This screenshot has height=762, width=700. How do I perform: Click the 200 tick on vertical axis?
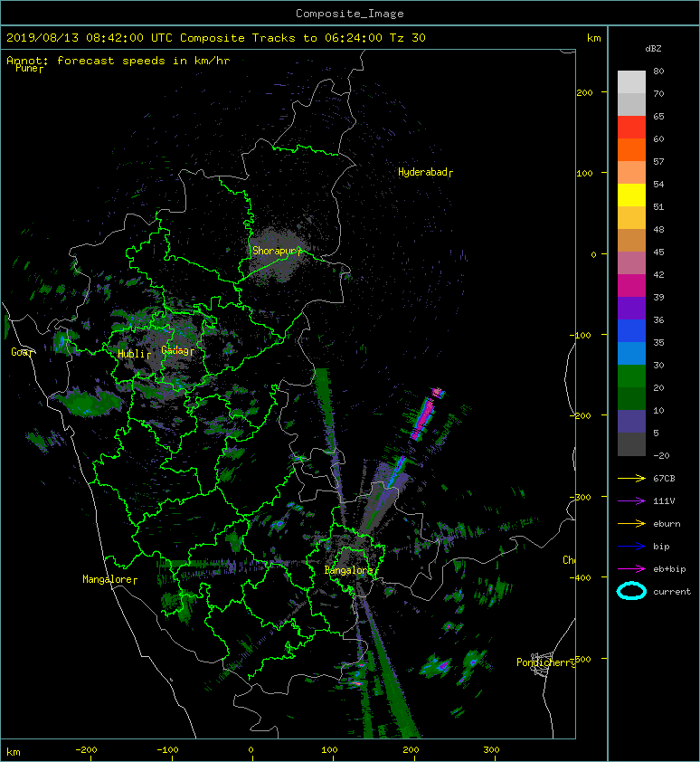(584, 92)
